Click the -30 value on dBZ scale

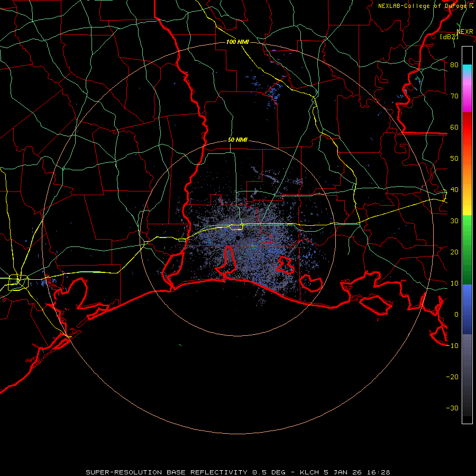tap(452, 408)
